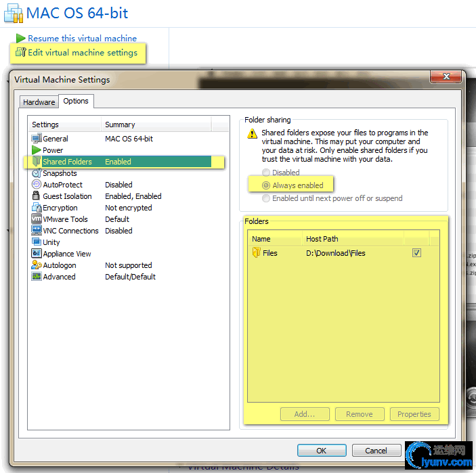This screenshot has width=476, height=473.
Task: Click the Enabled, Enabled summary value
Action: click(x=133, y=196)
